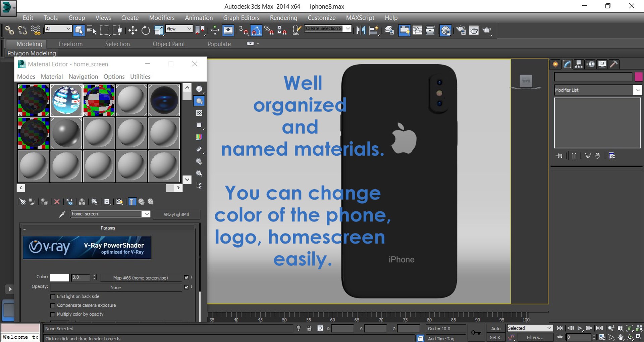
Task: Toggle Set K. button
Action: pos(496,337)
